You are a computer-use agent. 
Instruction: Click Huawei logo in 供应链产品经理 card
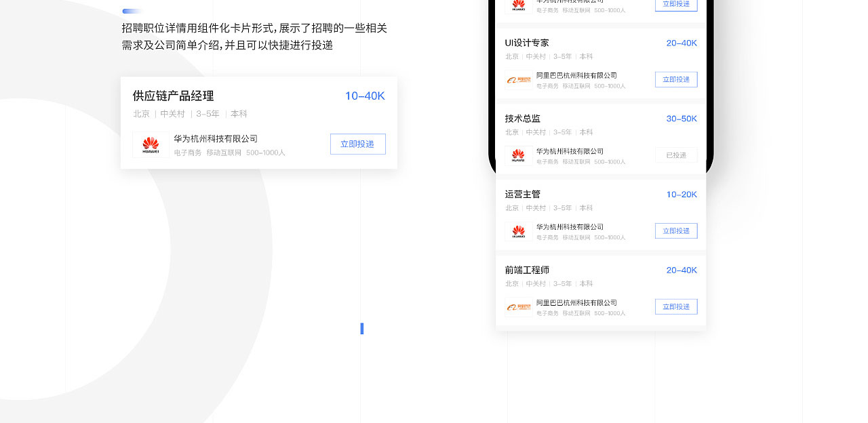pyautogui.click(x=151, y=144)
